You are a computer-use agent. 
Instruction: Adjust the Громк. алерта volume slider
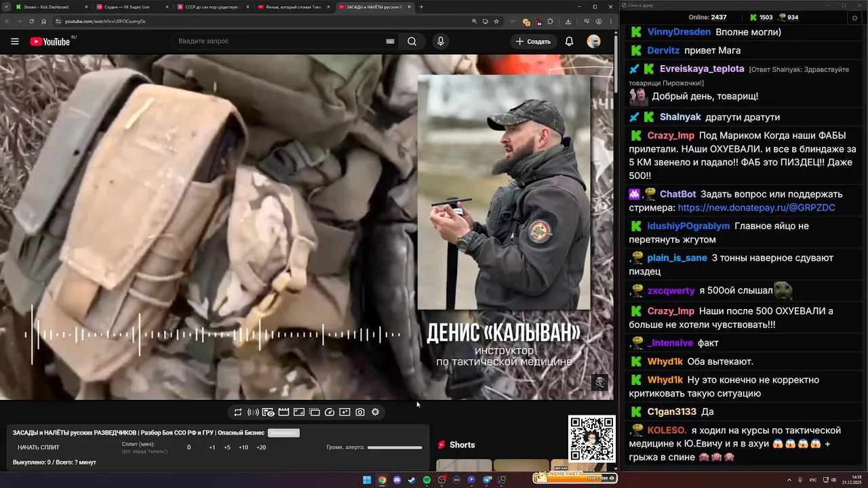395,447
